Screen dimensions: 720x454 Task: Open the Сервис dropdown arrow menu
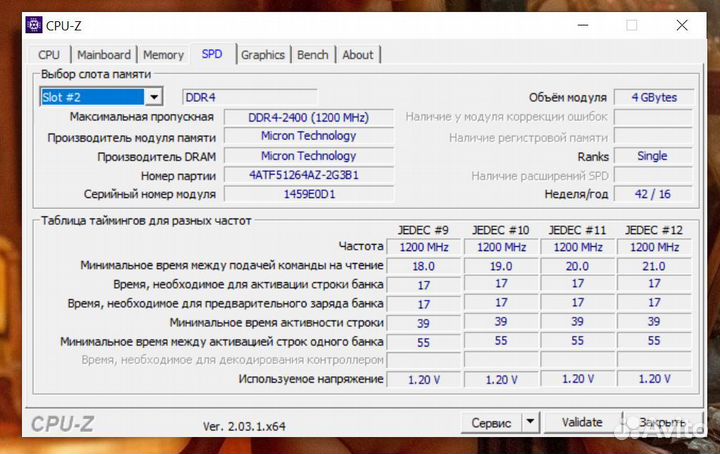click(x=530, y=421)
